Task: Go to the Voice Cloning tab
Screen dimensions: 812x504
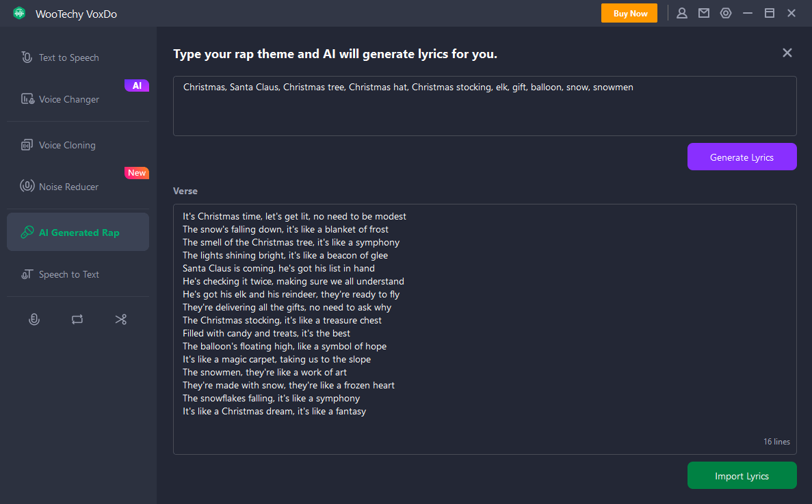Action: 67,145
